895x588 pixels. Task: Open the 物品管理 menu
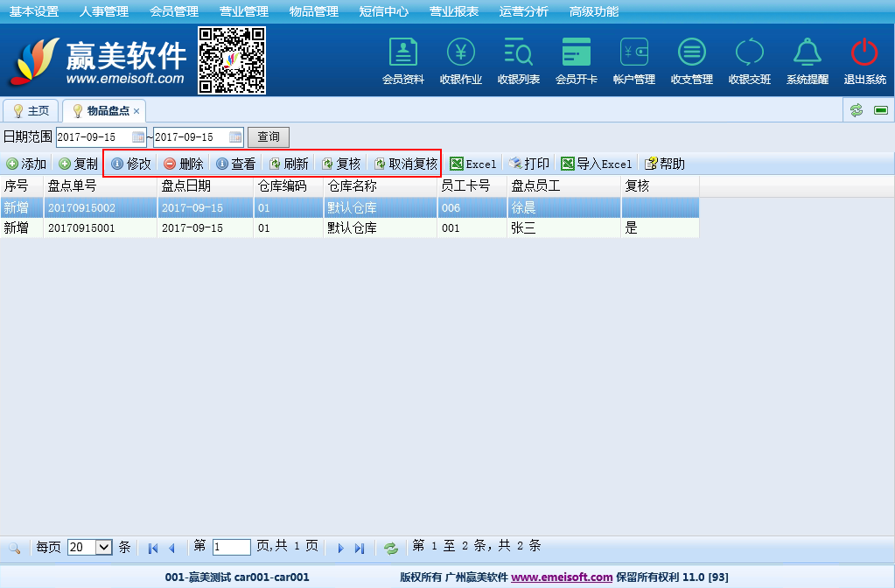click(x=313, y=11)
